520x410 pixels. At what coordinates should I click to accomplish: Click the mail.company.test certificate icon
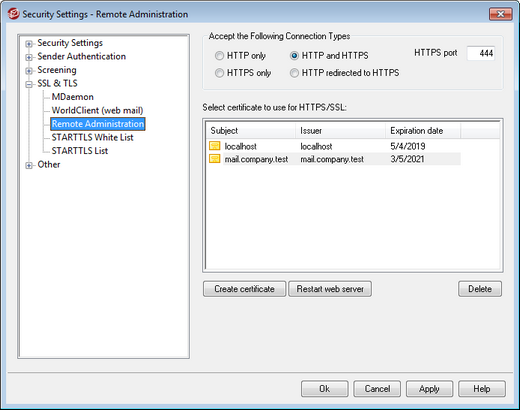215,159
